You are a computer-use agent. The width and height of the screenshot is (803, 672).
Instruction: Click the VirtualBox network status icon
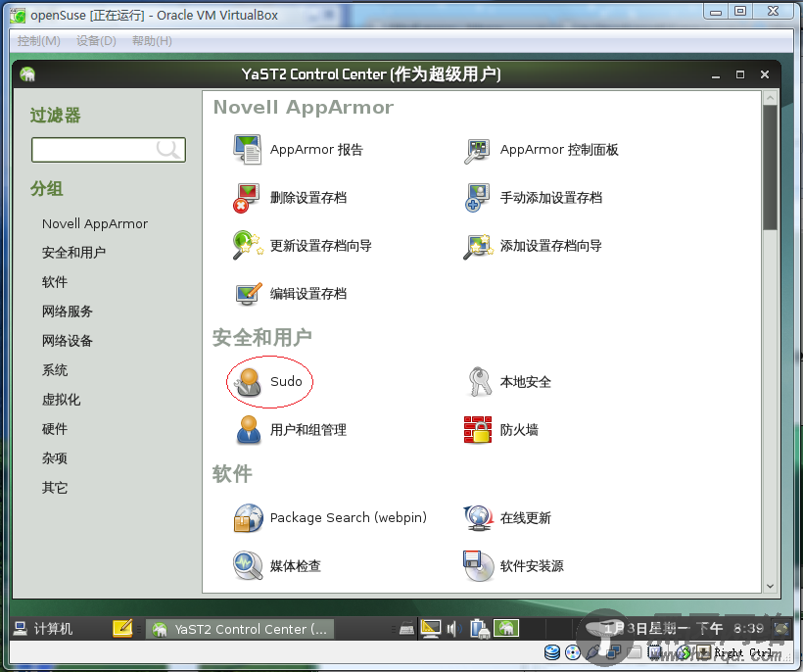point(613,652)
